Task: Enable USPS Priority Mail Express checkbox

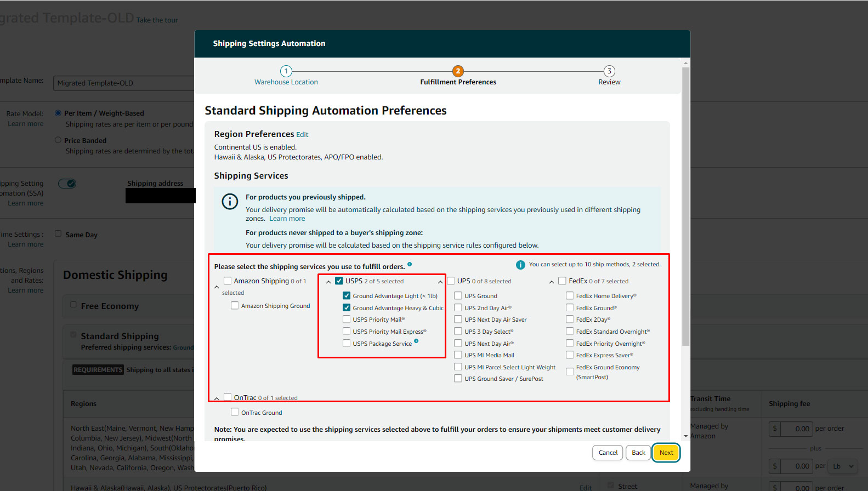Action: [347, 331]
